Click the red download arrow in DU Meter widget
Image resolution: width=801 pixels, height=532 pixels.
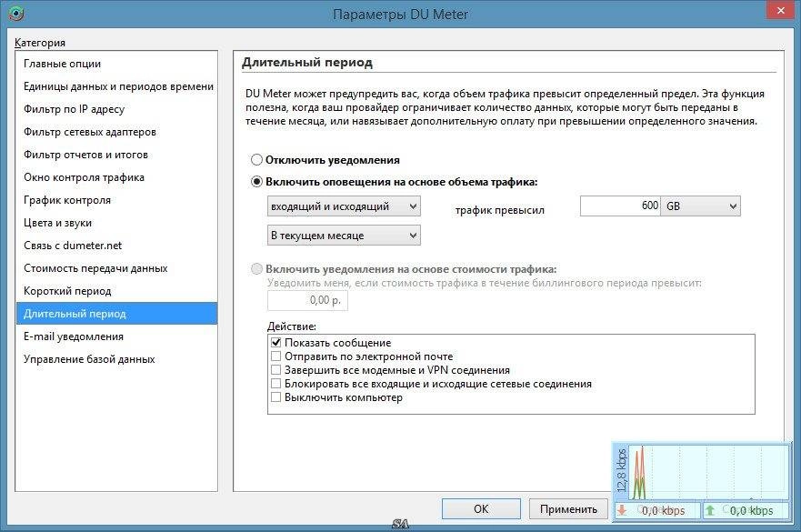coord(622,509)
